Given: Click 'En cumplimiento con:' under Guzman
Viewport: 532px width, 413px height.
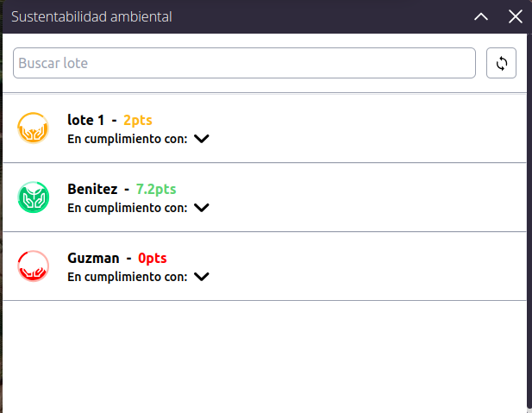Looking at the screenshot, I should (128, 277).
